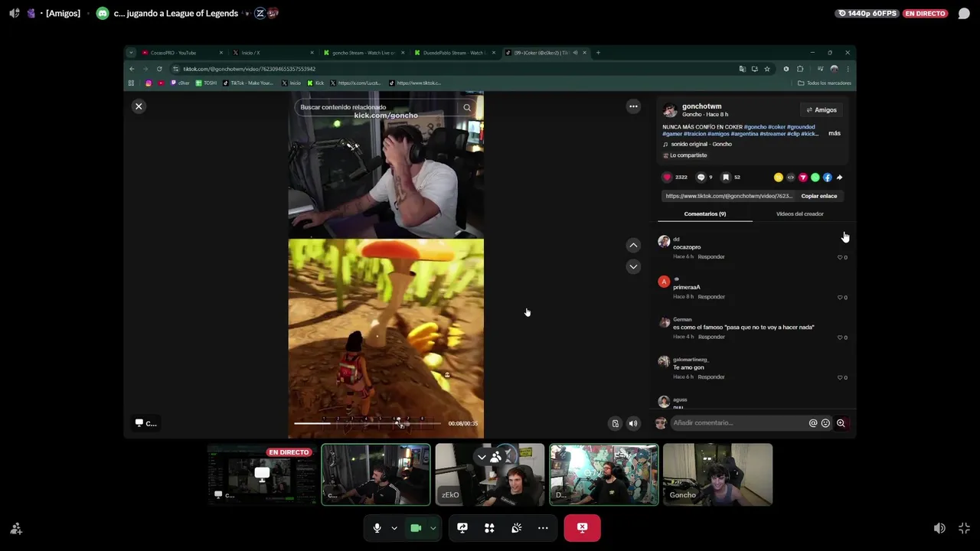This screenshot has width=980, height=551.
Task: Expand more share options arrow
Action: coord(839,178)
